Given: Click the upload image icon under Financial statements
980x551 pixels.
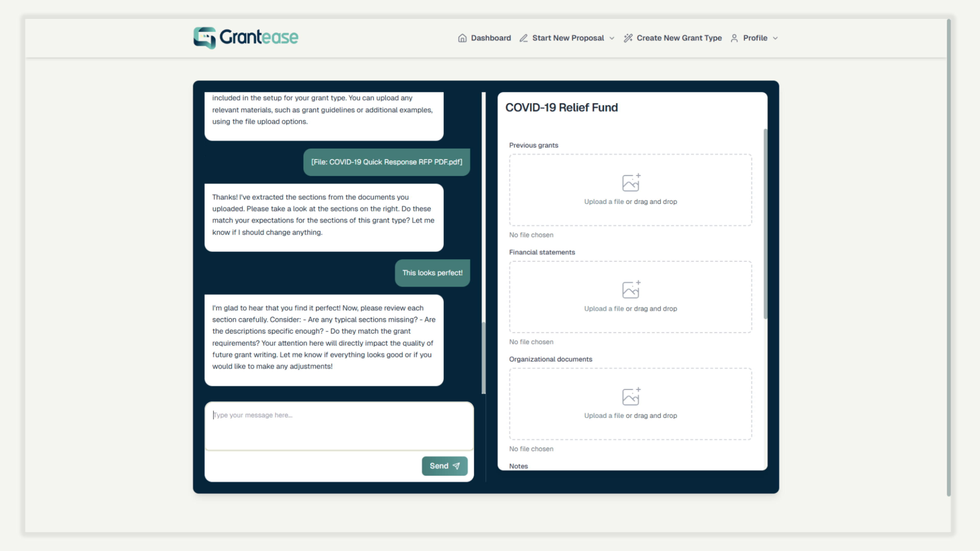Looking at the screenshot, I should tap(631, 290).
